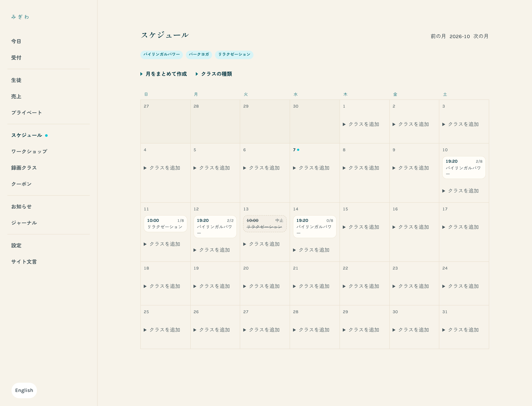Screen dimensions: 532x406
Task: Expand クラスを追加 on October 20
Action: (262, 286)
